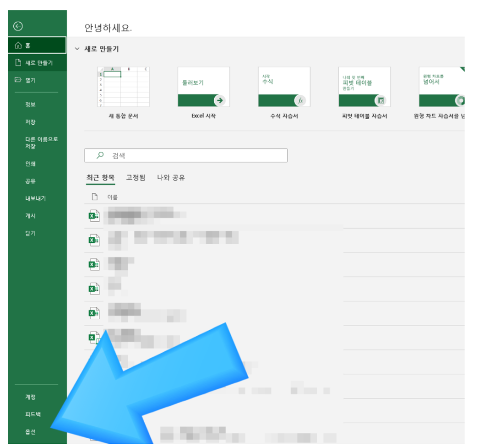Click 닫기 to close the workbook
Viewport: 478px width, 448px height.
coord(30,233)
